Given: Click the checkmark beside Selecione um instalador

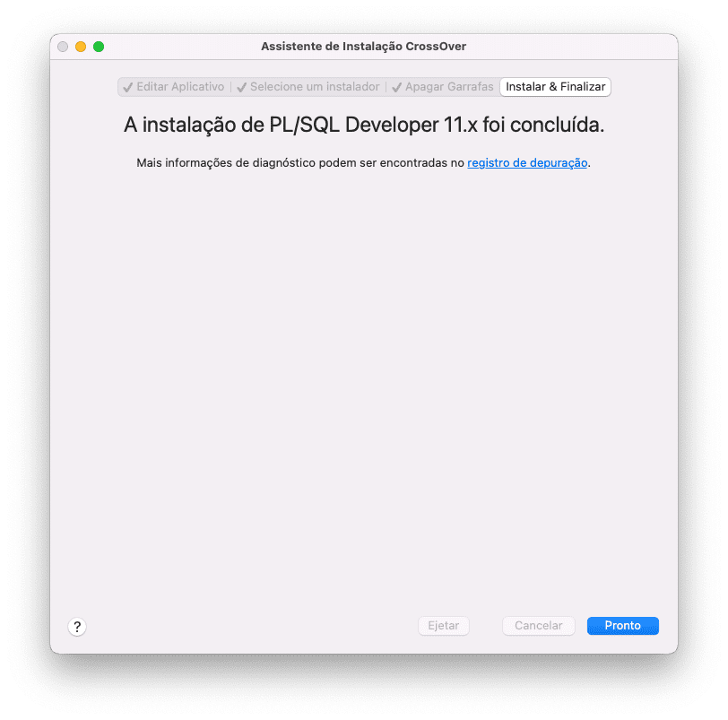Looking at the screenshot, I should click(241, 87).
